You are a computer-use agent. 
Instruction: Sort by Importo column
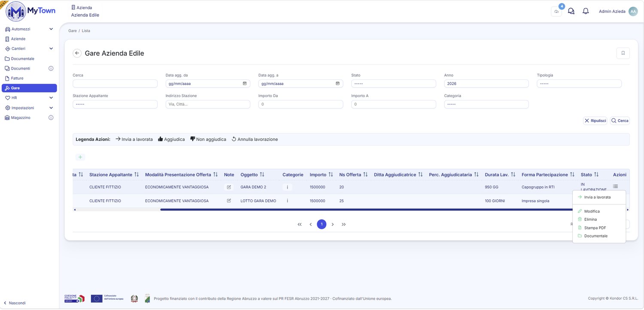(x=331, y=175)
